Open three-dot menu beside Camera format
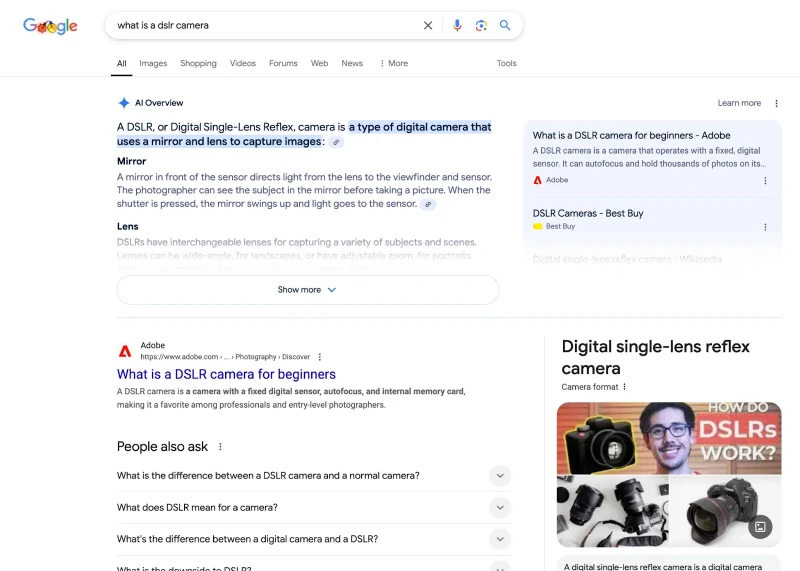Image resolution: width=800 pixels, height=571 pixels. click(x=624, y=387)
